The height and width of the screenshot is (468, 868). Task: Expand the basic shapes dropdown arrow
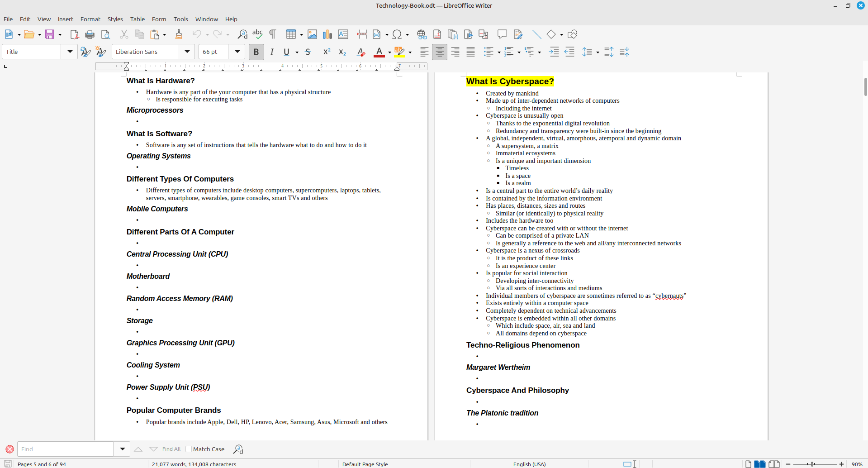561,35
